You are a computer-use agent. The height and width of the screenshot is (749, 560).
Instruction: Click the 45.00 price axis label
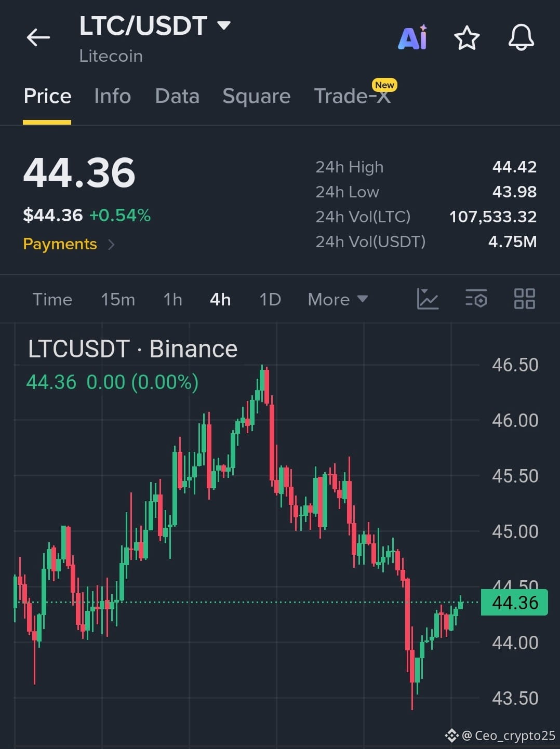[x=515, y=531]
